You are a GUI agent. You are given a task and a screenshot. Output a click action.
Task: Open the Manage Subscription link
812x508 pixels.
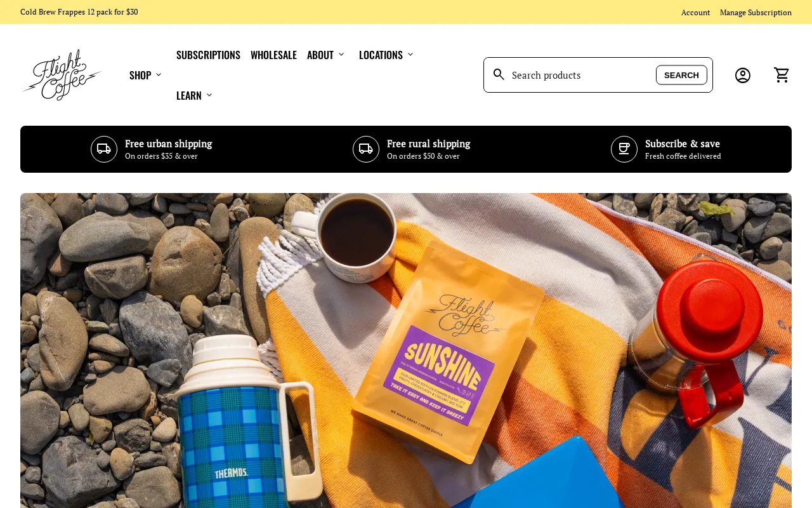point(756,12)
